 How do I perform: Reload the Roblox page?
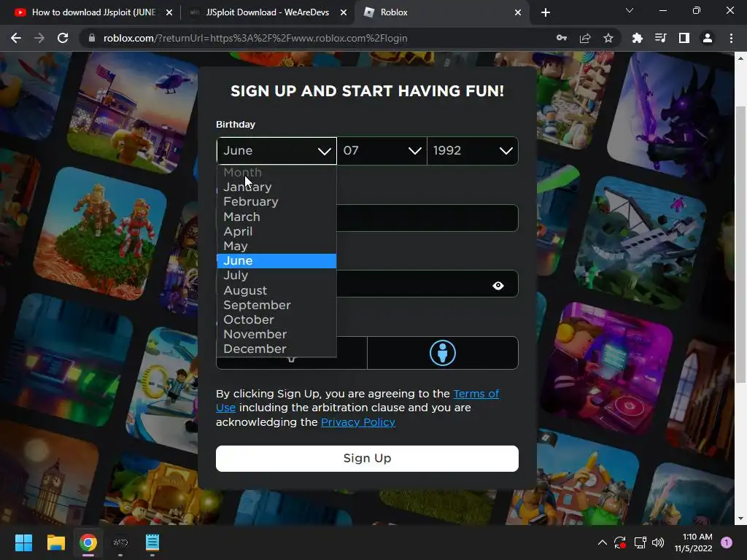(63, 38)
